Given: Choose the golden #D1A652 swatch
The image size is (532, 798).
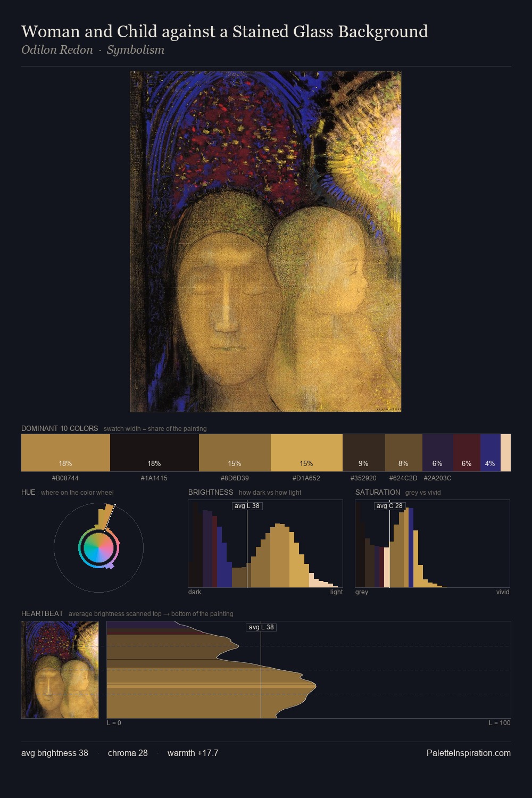Looking at the screenshot, I should (306, 453).
